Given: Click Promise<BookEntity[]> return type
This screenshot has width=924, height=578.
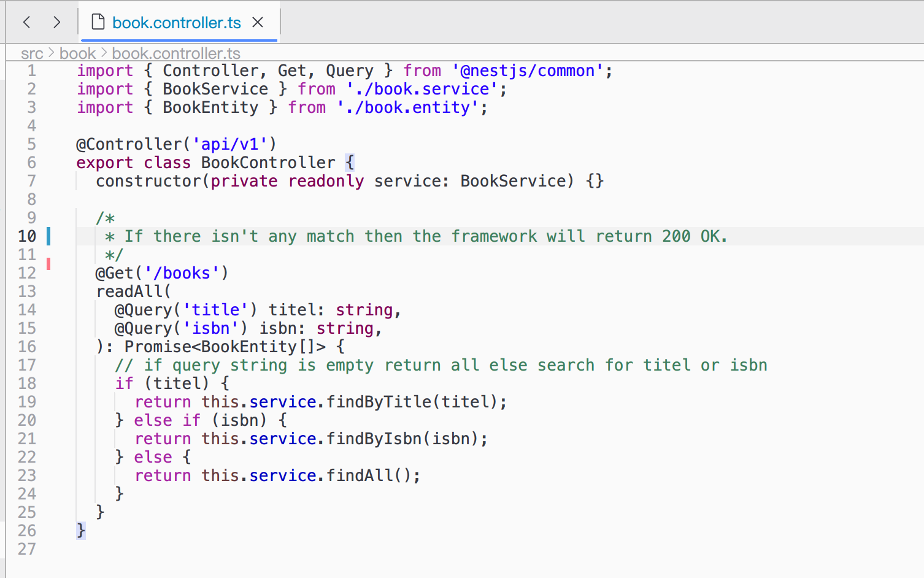Looking at the screenshot, I should point(225,347).
